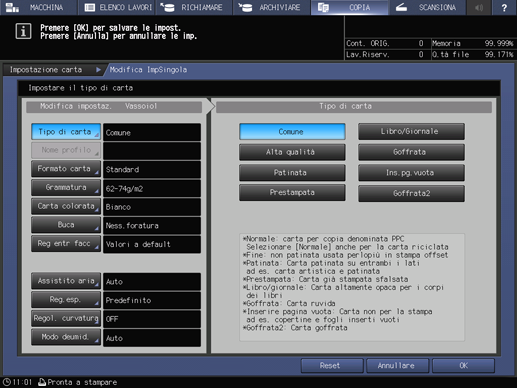The width and height of the screenshot is (517, 388).
Task: Confirm settings with OK
Action: click(x=463, y=366)
